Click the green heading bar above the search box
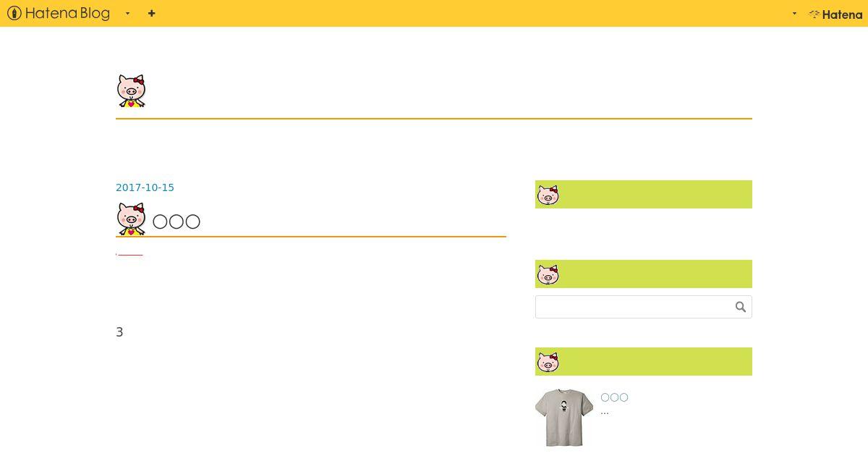 point(644,274)
